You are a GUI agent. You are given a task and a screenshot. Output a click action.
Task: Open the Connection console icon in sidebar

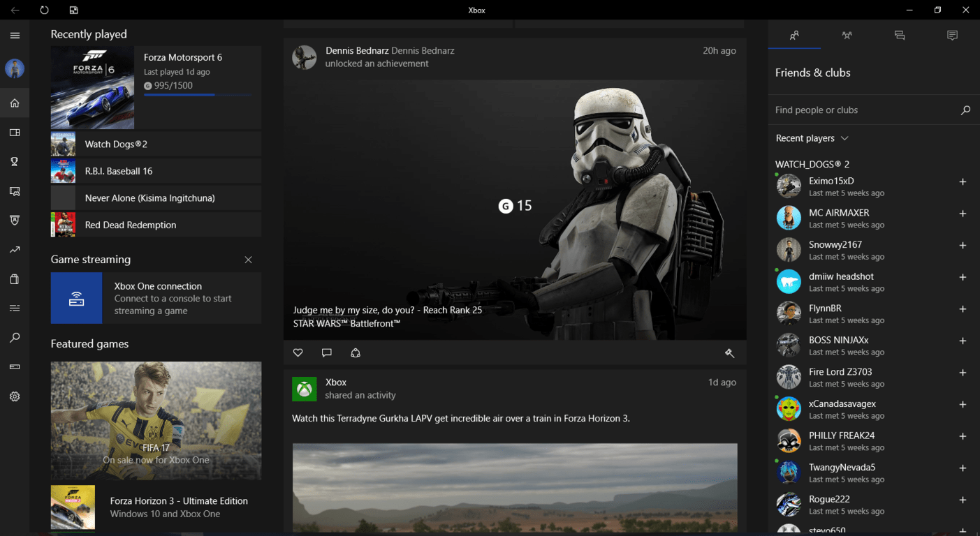click(x=15, y=367)
